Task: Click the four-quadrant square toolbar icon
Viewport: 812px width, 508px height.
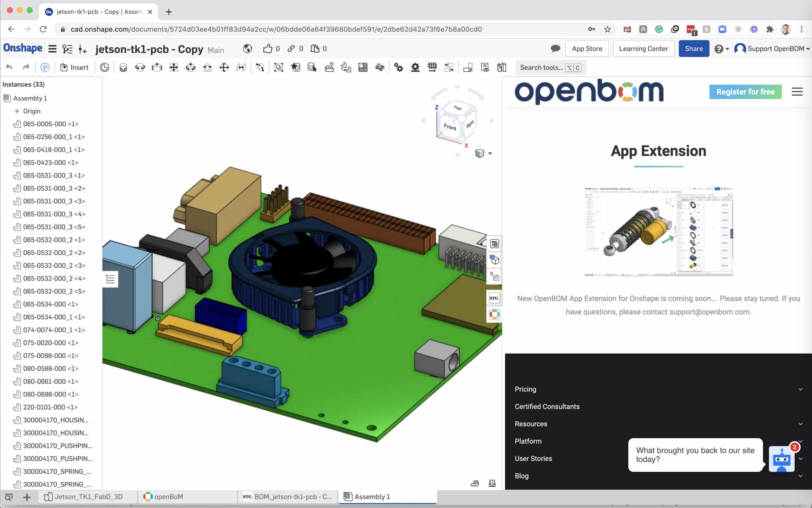Action: tap(363, 68)
